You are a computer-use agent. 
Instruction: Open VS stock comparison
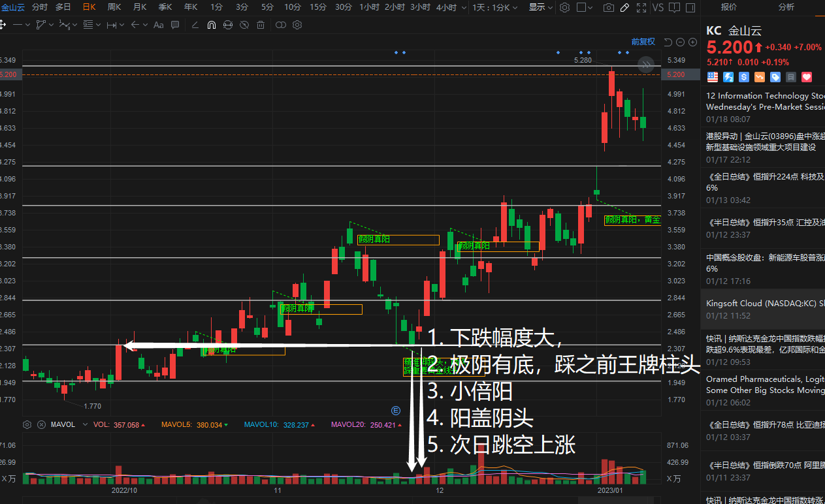(x=658, y=7)
